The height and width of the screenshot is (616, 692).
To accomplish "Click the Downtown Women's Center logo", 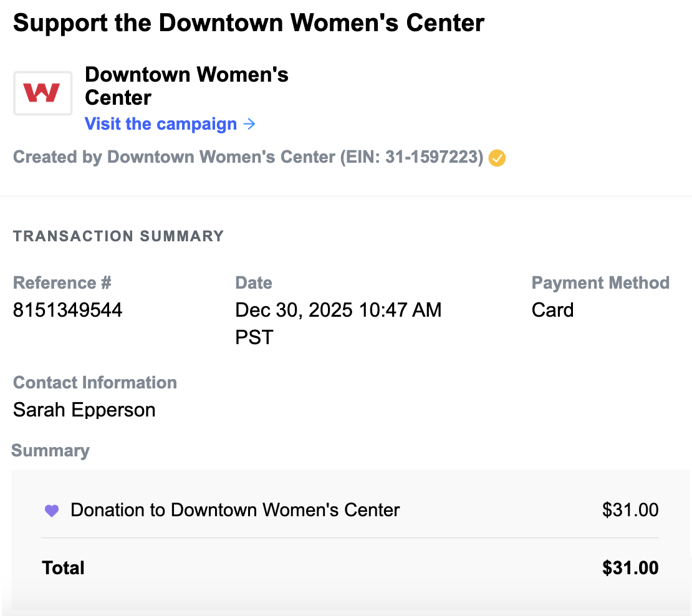I will pyautogui.click(x=42, y=93).
